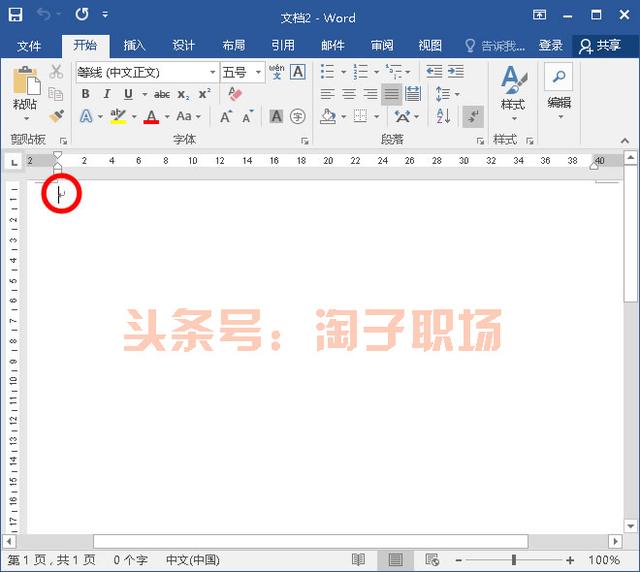Toggle bold formatting
Screen dimensions: 640x572
(x=86, y=94)
